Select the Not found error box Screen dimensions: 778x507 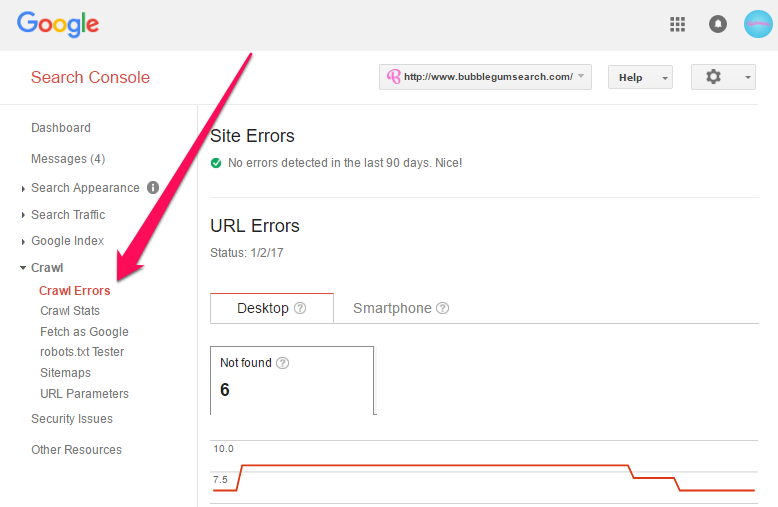click(x=292, y=380)
